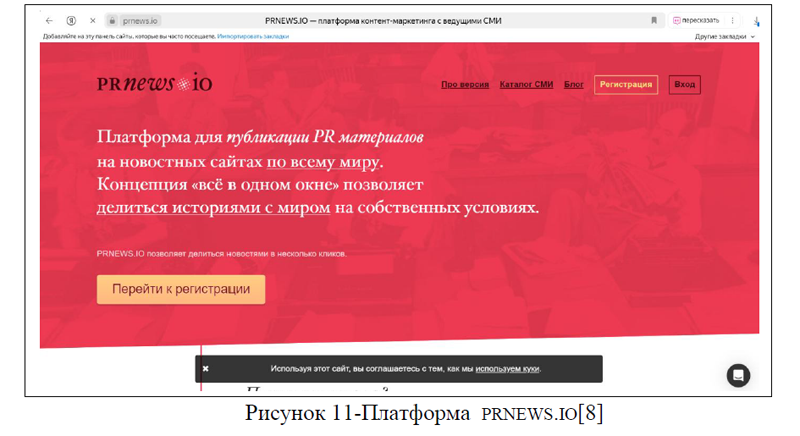Close the cookie notice with X
This screenshot has width=800, height=436.
205,369
